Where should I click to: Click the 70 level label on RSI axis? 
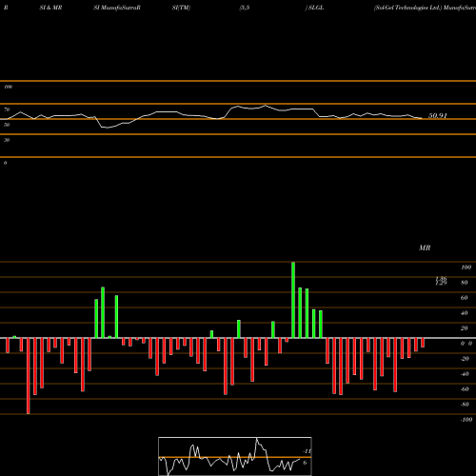click(7, 109)
